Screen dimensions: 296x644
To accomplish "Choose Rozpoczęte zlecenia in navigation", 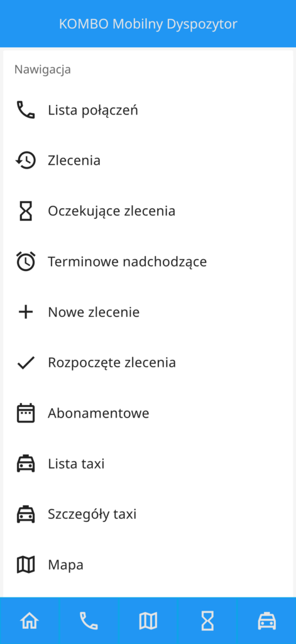I will click(148, 363).
